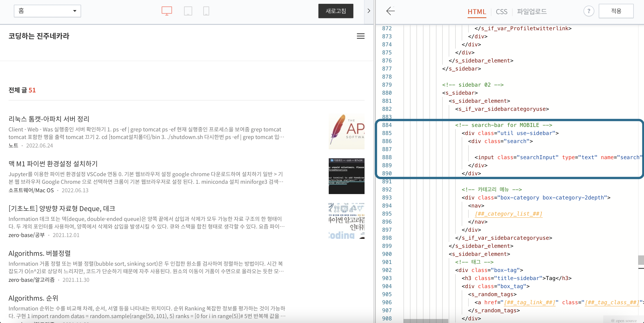Click the 적용 apply button

(616, 11)
